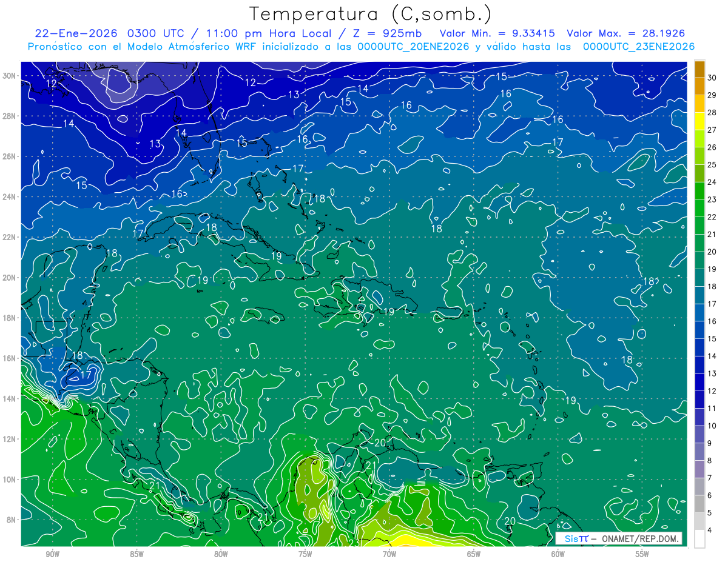The height and width of the screenshot is (562, 728).
Task: Click the '0000UTC_23ENE2026' valid-until timestamp
Action: (639, 47)
